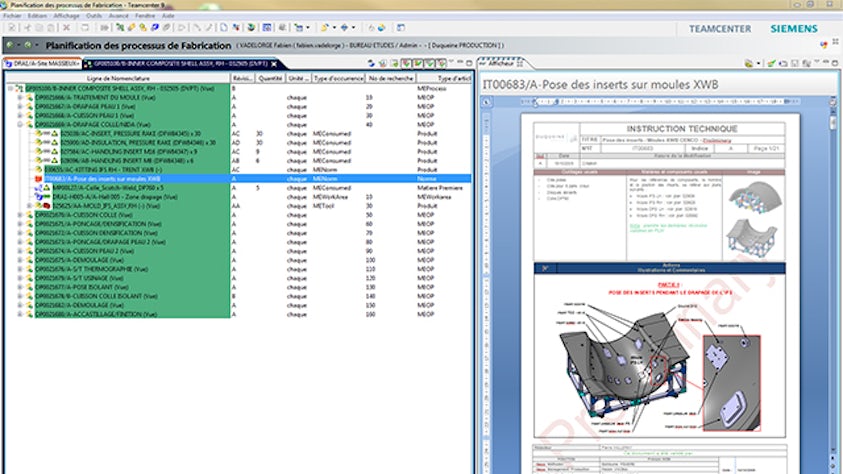Select the ACCASTILLAGE/FINITION row
843x474 pixels.
tap(238, 314)
